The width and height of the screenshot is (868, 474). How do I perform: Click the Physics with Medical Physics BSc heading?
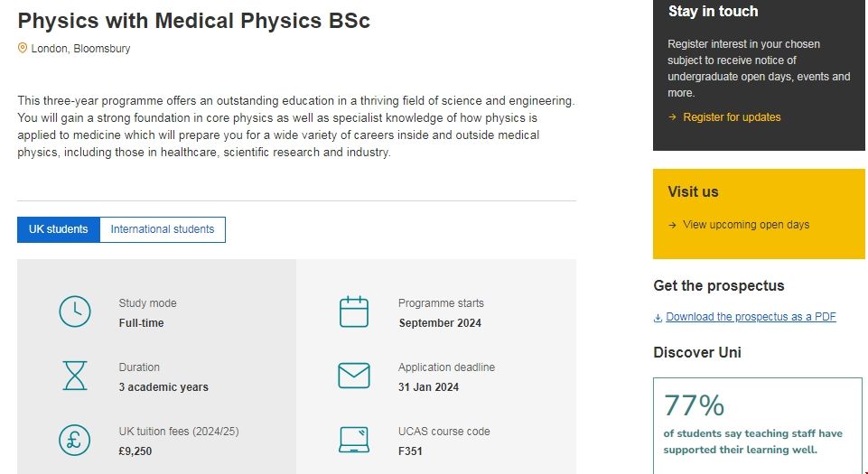tap(193, 21)
